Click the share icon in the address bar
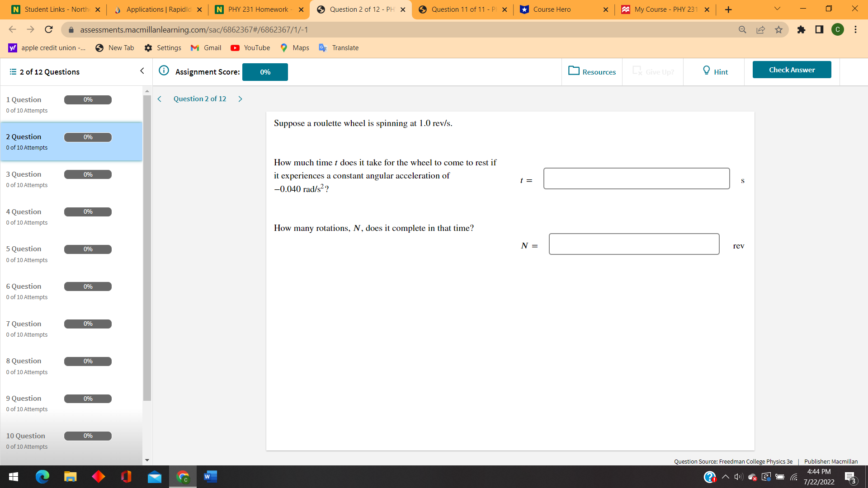Image resolution: width=868 pixels, height=488 pixels. [x=761, y=30]
